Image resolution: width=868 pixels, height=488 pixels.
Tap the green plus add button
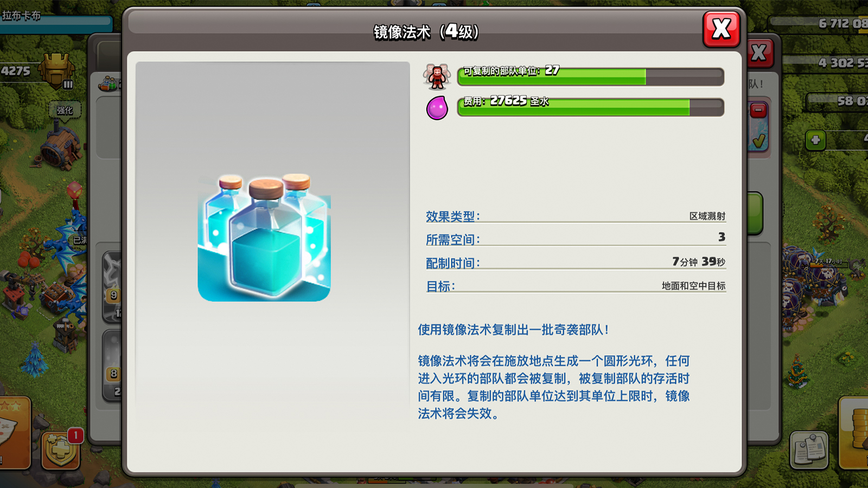(815, 140)
